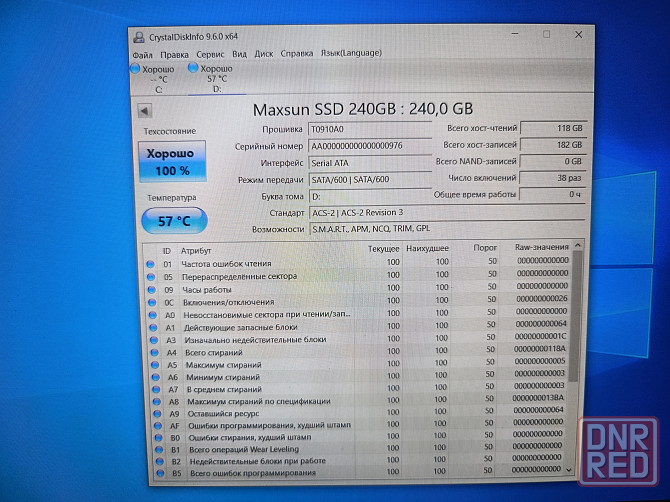Click the Хорошо 100 % health status button
The height and width of the screenshot is (502, 670).
click(x=172, y=161)
